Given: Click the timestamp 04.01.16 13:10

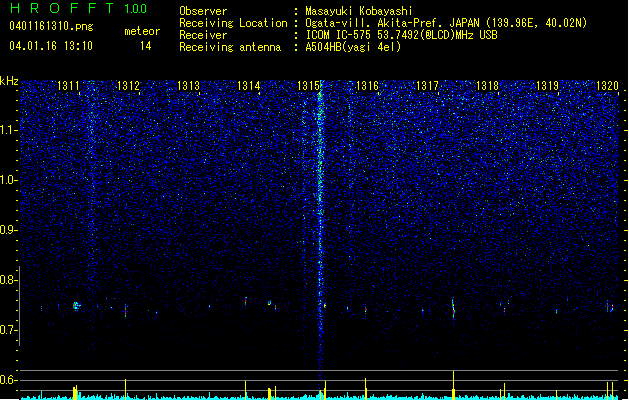Looking at the screenshot, I should (x=51, y=46).
